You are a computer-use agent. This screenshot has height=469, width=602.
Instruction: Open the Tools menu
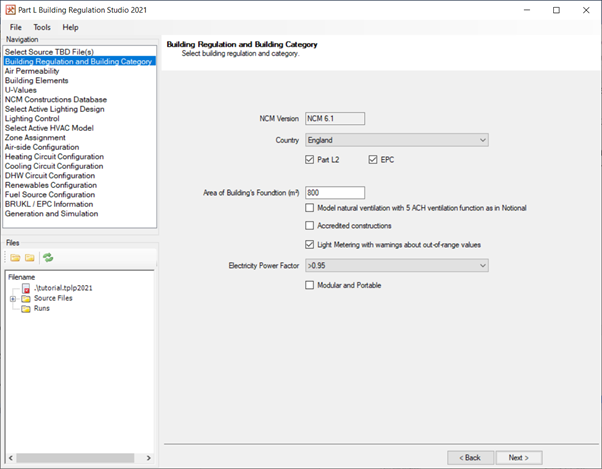(42, 27)
